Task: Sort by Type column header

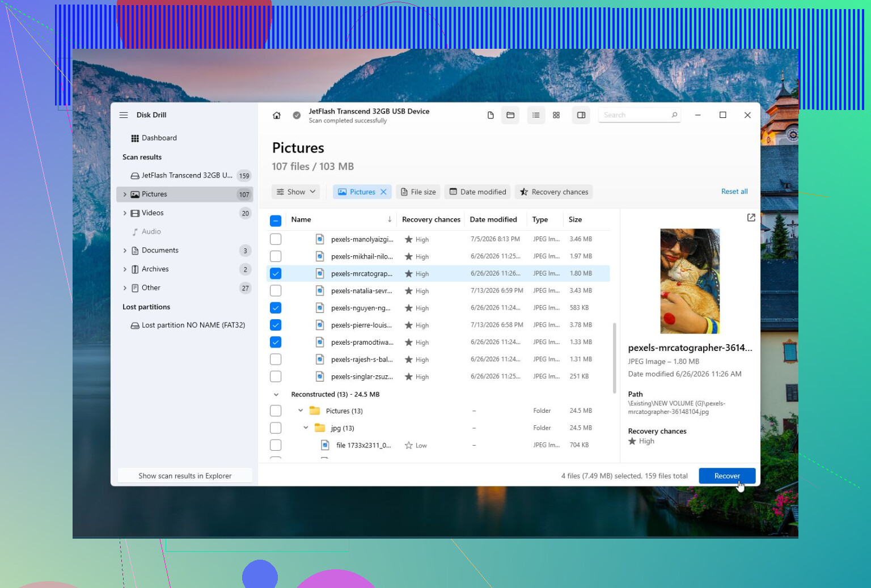Action: click(540, 219)
